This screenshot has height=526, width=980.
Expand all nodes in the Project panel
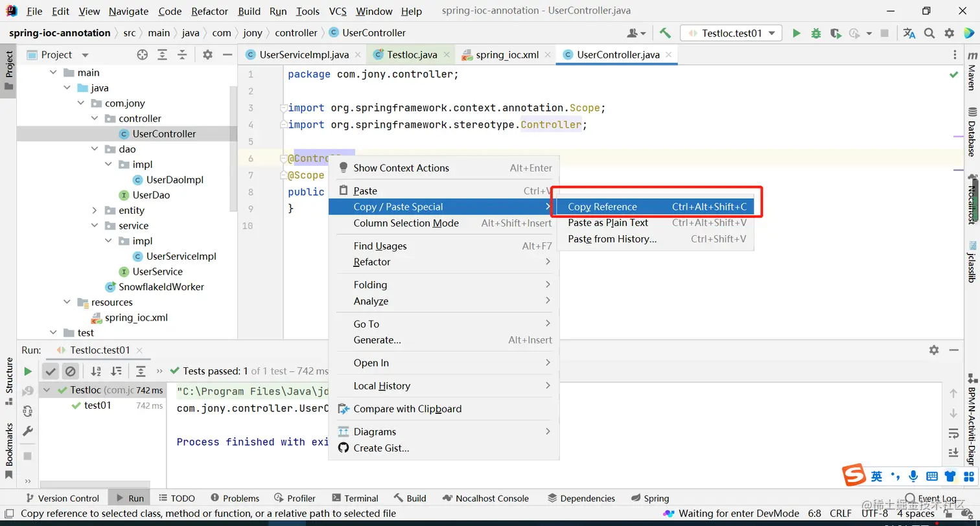pyautogui.click(x=162, y=55)
